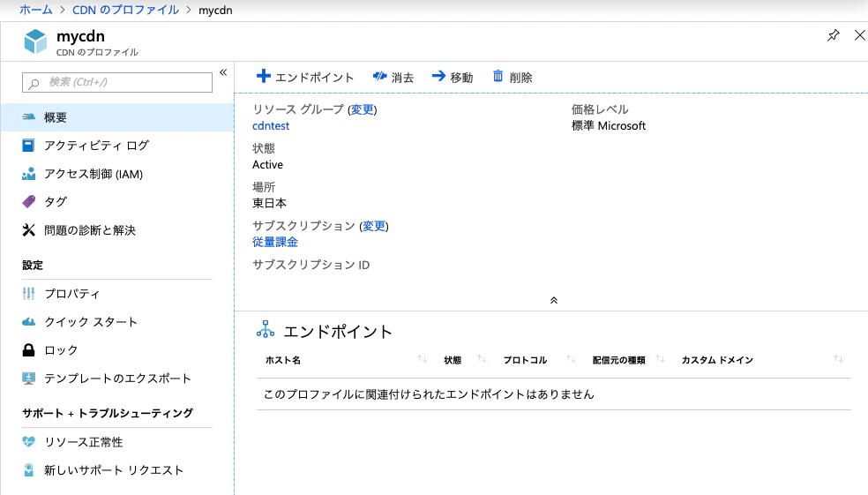
Task: Click the magnifier icon in search box
Action: pyautogui.click(x=34, y=83)
